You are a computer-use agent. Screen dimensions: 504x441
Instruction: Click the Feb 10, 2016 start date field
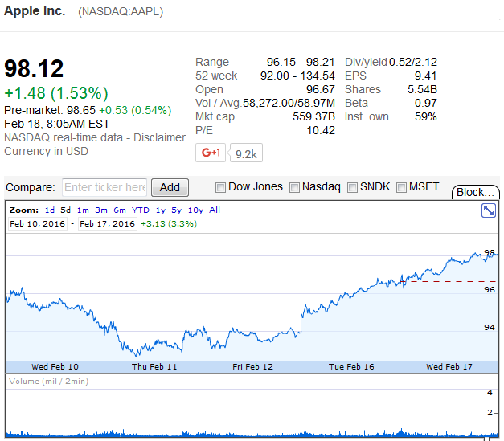[38, 223]
